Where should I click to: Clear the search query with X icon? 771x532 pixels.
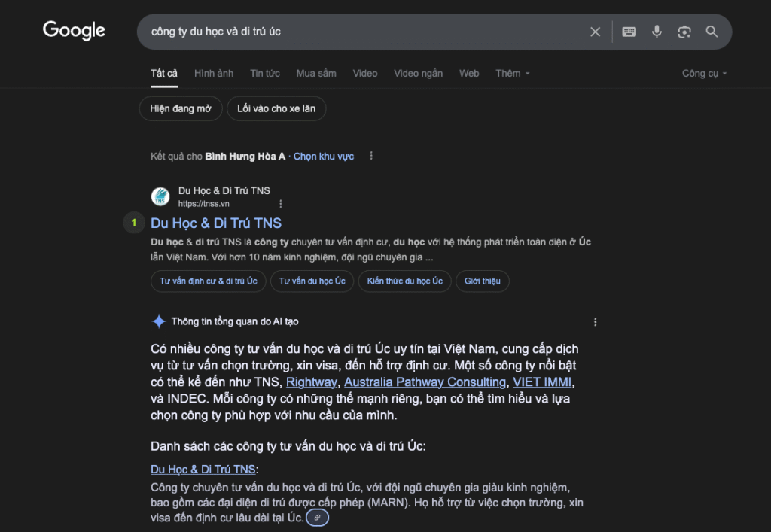[595, 32]
